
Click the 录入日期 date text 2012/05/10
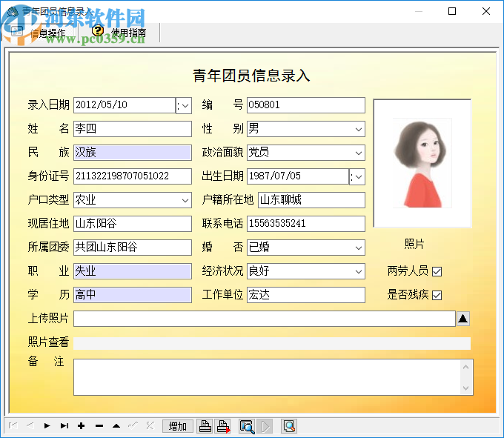102,104
